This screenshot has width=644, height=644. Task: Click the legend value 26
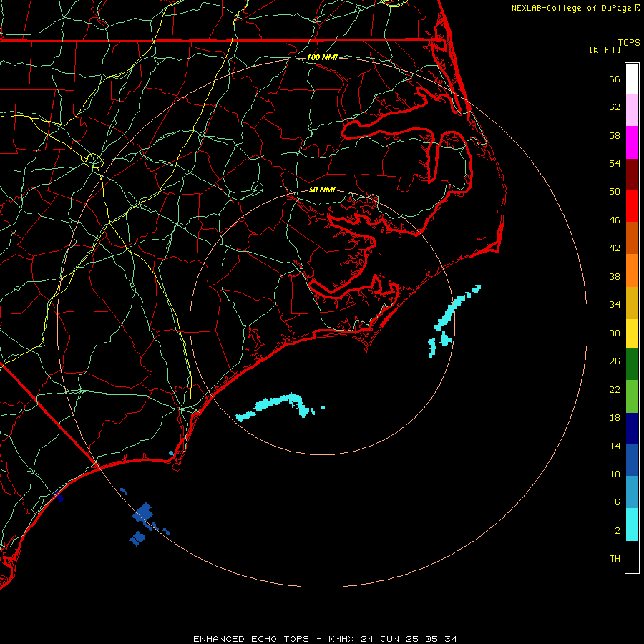coord(615,361)
